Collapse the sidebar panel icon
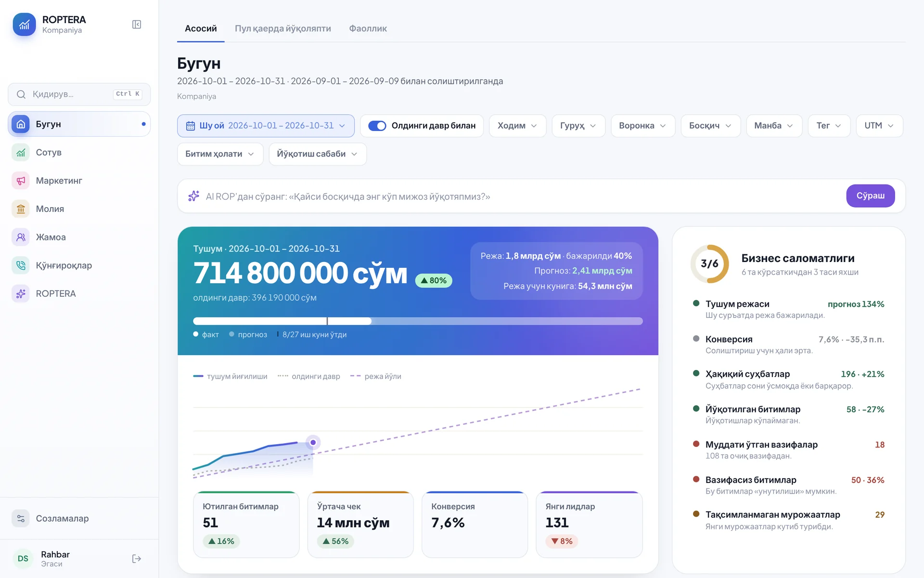 [137, 25]
